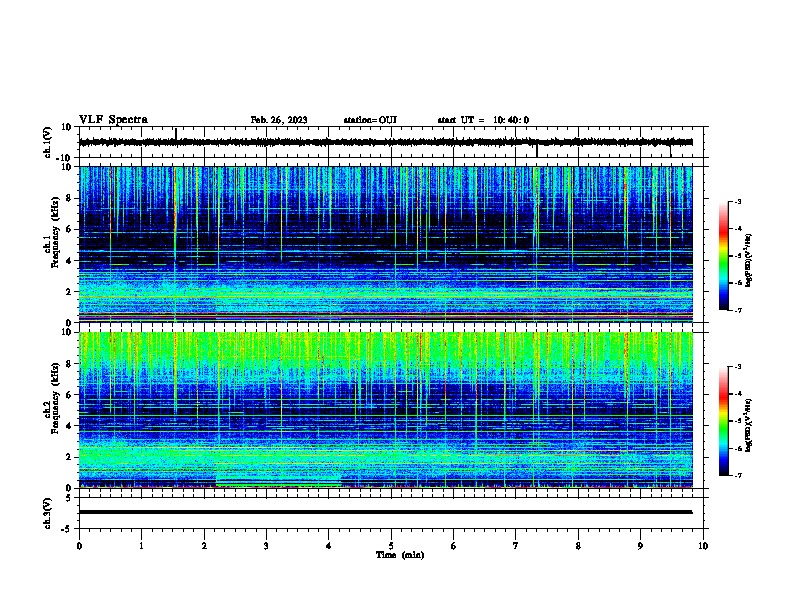Click time axis tick label 1
Image resolution: width=792 pixels, height=612 pixels.
[x=141, y=546]
